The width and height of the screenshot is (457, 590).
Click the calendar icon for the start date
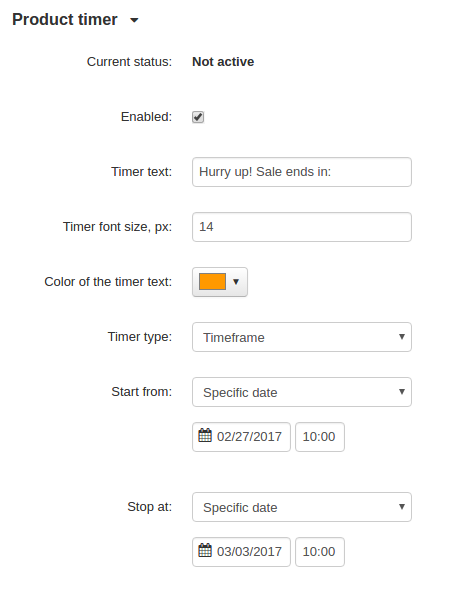(205, 435)
